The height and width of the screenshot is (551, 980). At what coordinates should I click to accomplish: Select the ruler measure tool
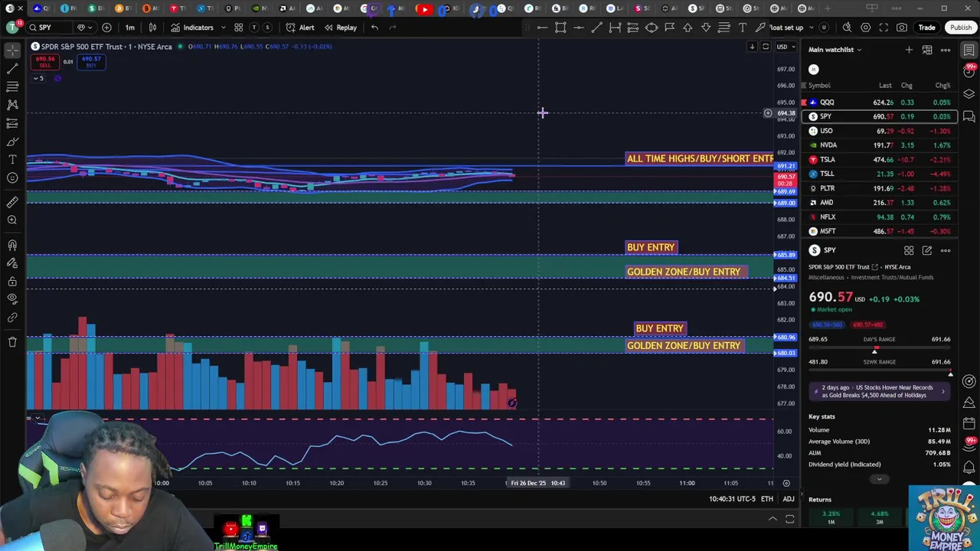coord(12,202)
